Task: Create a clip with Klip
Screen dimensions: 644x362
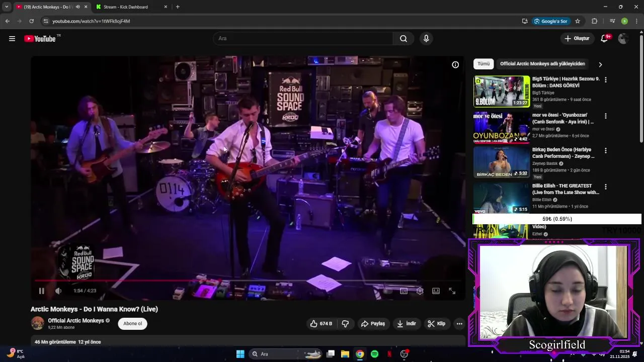Action: (x=437, y=324)
